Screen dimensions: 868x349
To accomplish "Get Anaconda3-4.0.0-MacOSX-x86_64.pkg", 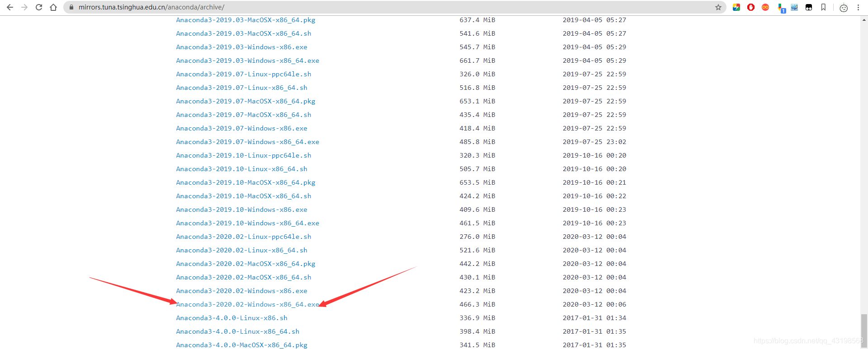I will (241, 345).
